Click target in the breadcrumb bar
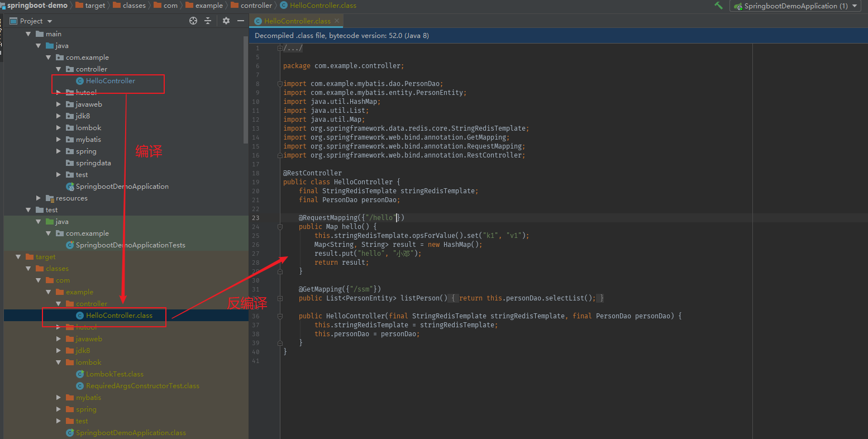This screenshot has width=868, height=439. (89, 5)
